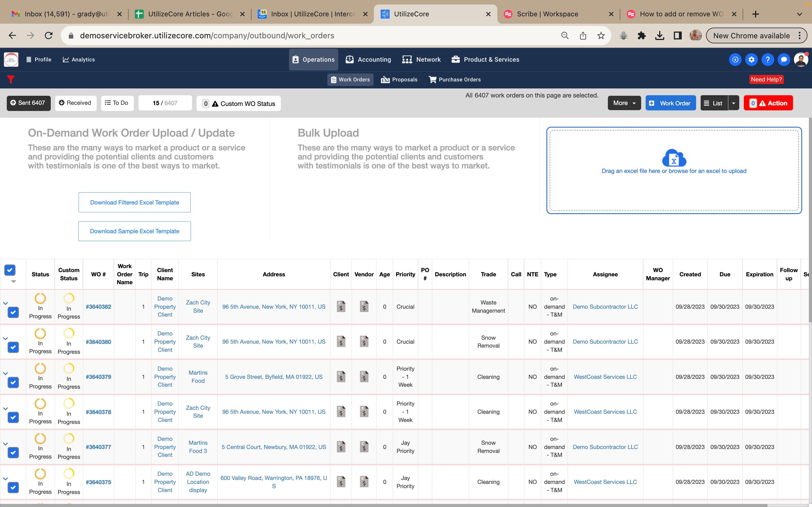Click the blue clock history icon
Image resolution: width=812 pixels, height=507 pixels.
tap(735, 60)
